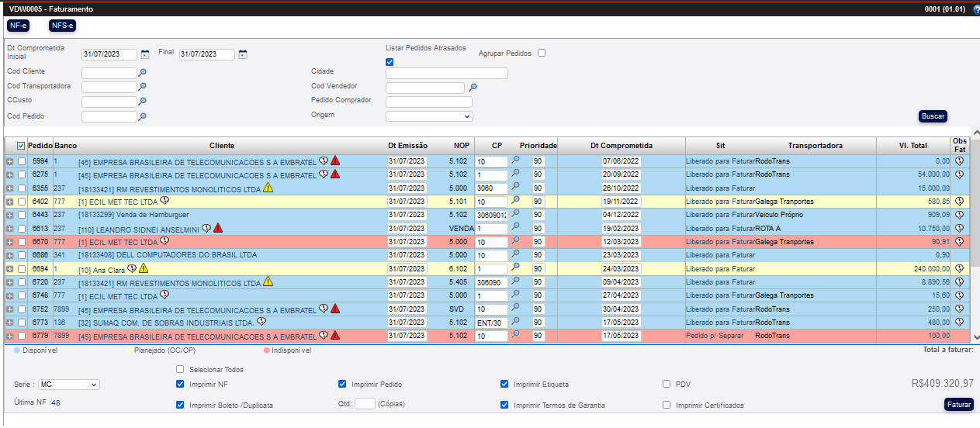
Task: Click red warning icon on order 6613
Action: pyautogui.click(x=218, y=229)
